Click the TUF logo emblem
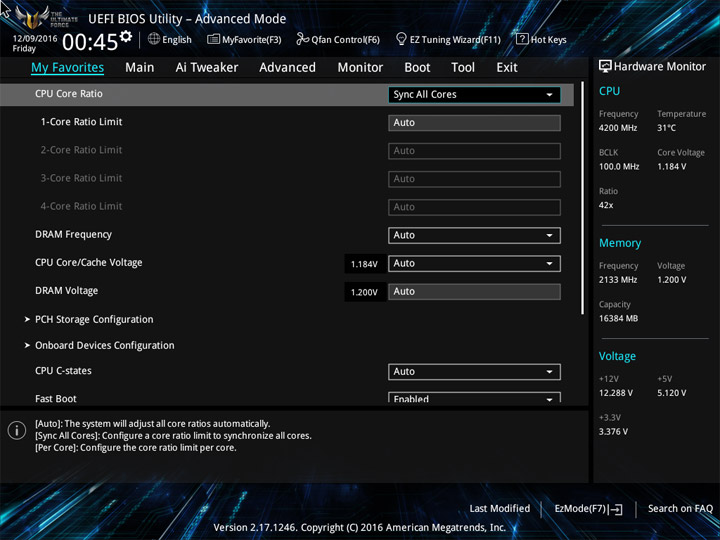This screenshot has width=720, height=540. click(x=32, y=17)
